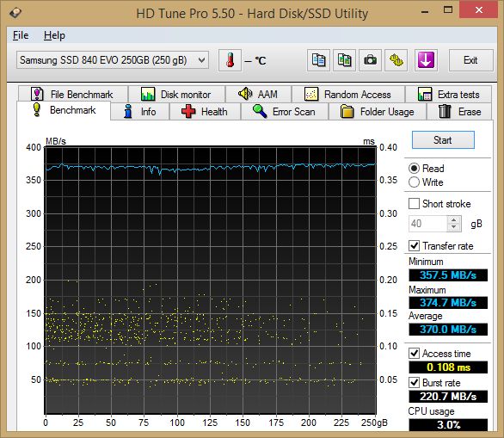Disable the Access time checkbox

(x=414, y=353)
